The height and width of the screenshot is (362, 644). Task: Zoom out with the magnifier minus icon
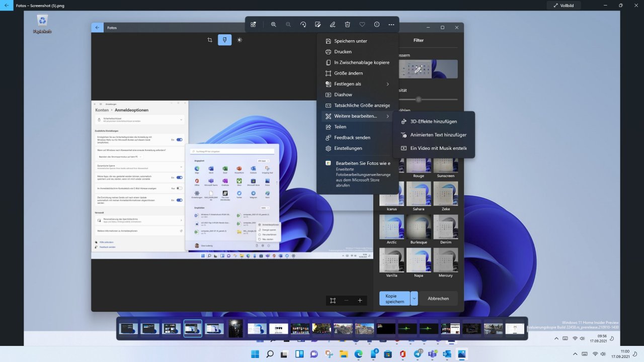(288, 24)
